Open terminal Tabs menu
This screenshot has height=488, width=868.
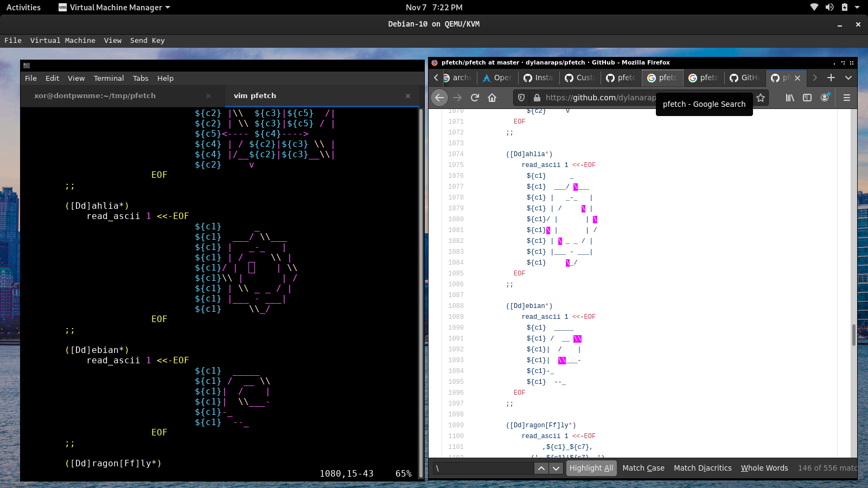click(x=141, y=78)
